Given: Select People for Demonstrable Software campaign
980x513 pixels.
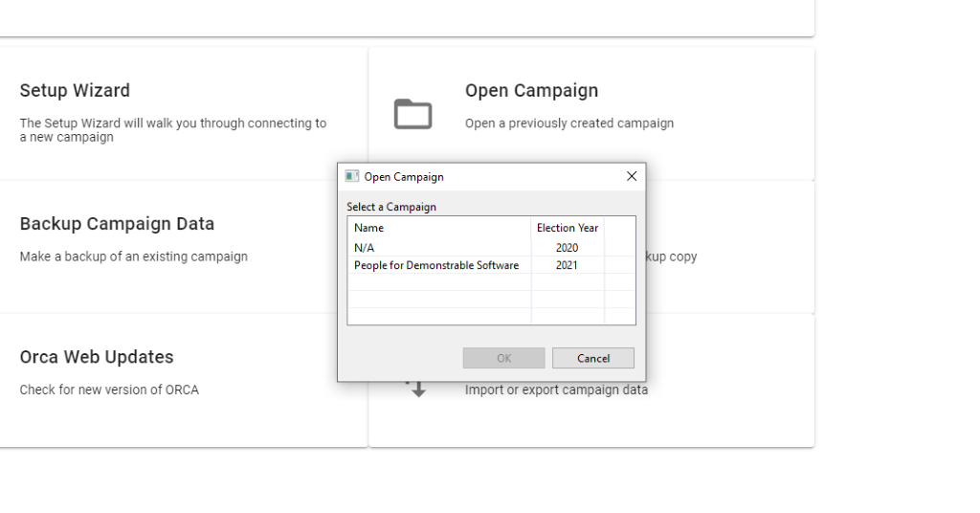Looking at the screenshot, I should coord(491,265).
